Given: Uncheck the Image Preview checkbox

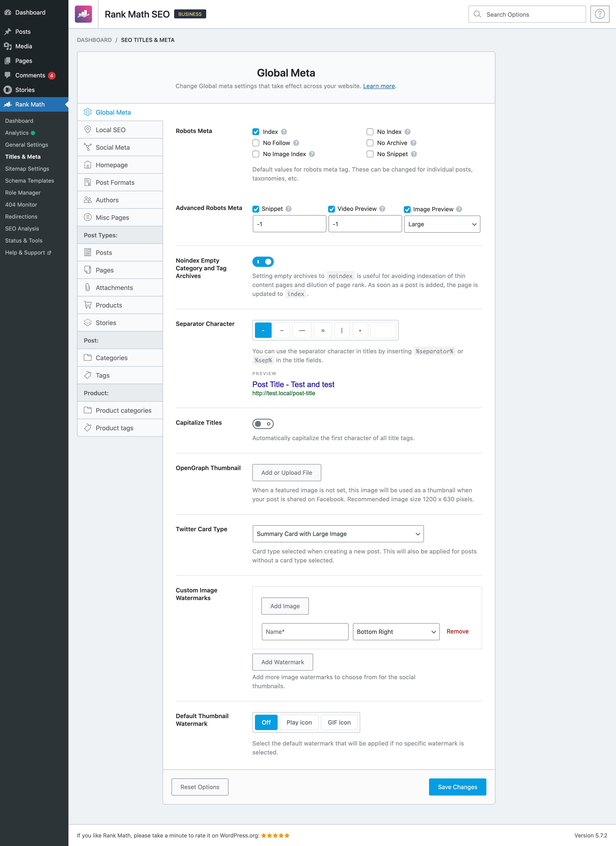Looking at the screenshot, I should 407,210.
